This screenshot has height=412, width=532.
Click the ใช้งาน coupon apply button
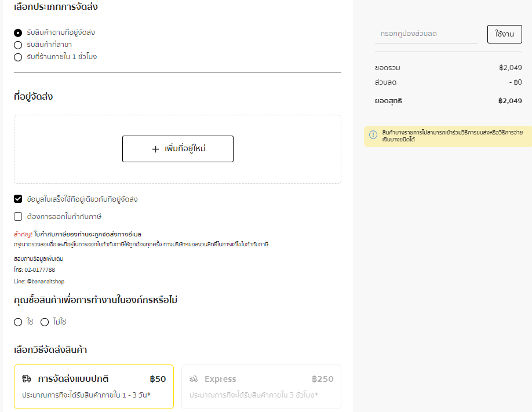(504, 34)
